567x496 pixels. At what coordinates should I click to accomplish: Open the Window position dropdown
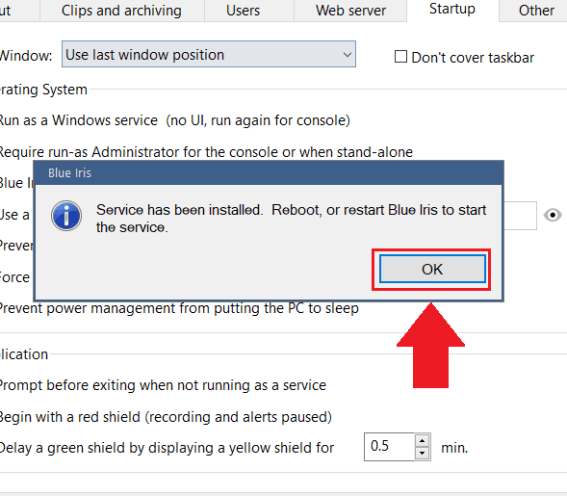pos(209,54)
